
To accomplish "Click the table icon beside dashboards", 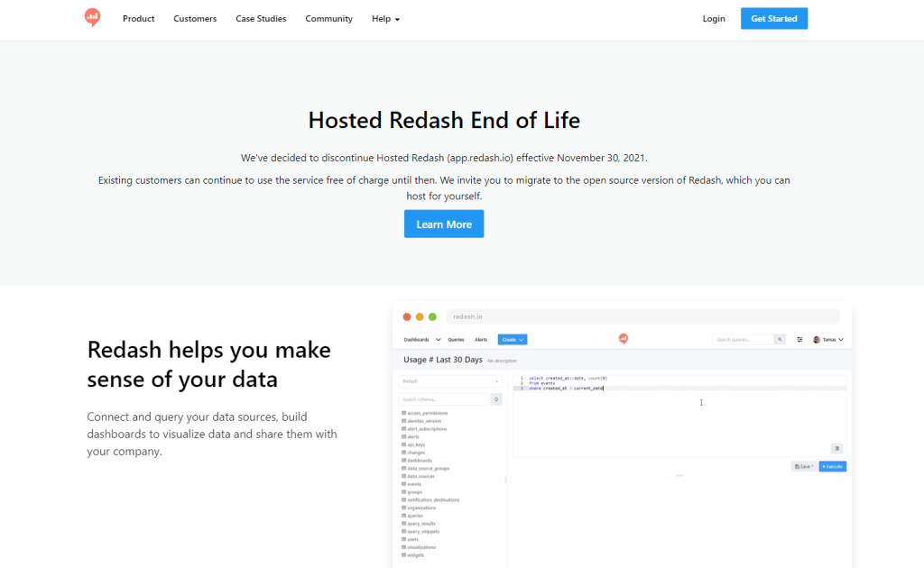I will point(403,461).
